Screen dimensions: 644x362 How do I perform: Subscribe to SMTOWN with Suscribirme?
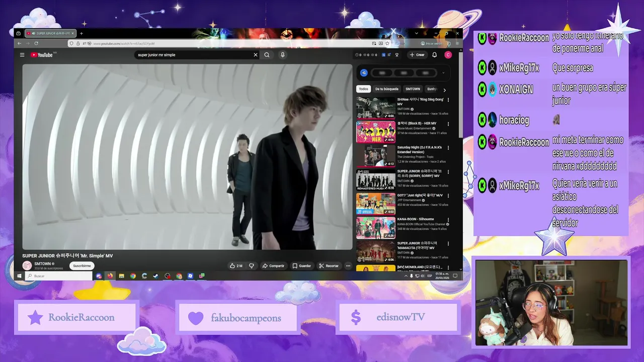pos(82,265)
